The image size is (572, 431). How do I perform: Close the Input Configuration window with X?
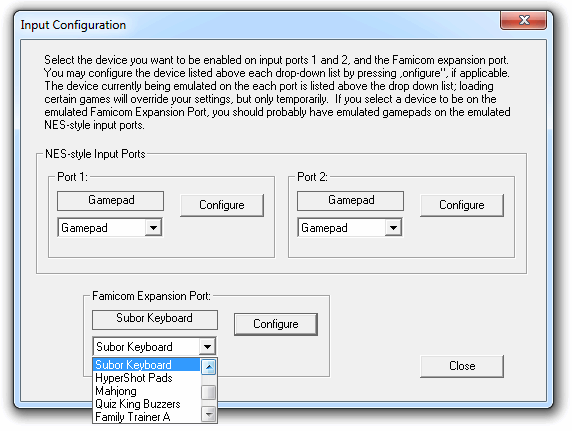[x=523, y=20]
